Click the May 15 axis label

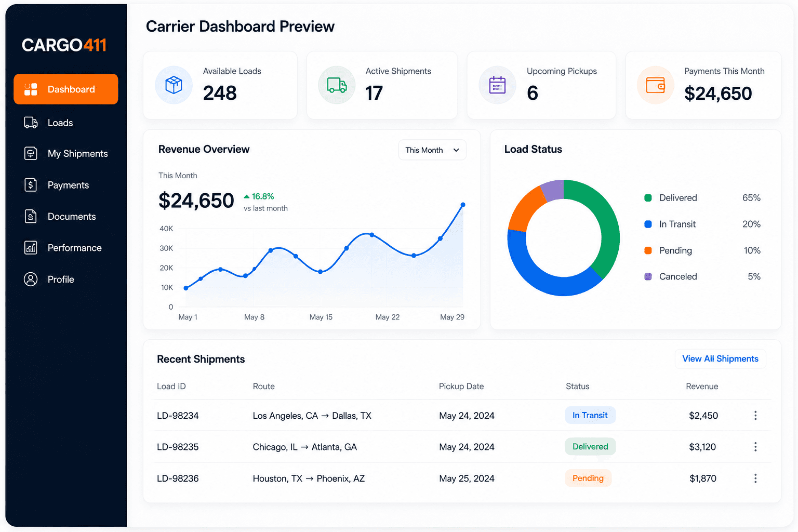pos(321,317)
